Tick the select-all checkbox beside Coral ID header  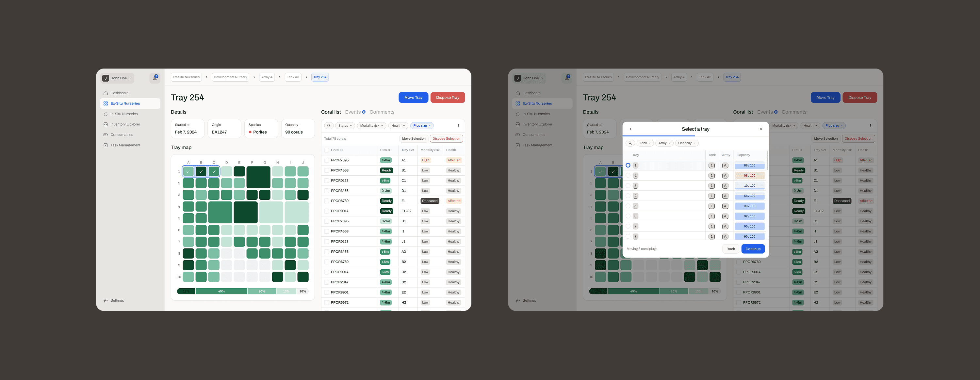[326, 150]
